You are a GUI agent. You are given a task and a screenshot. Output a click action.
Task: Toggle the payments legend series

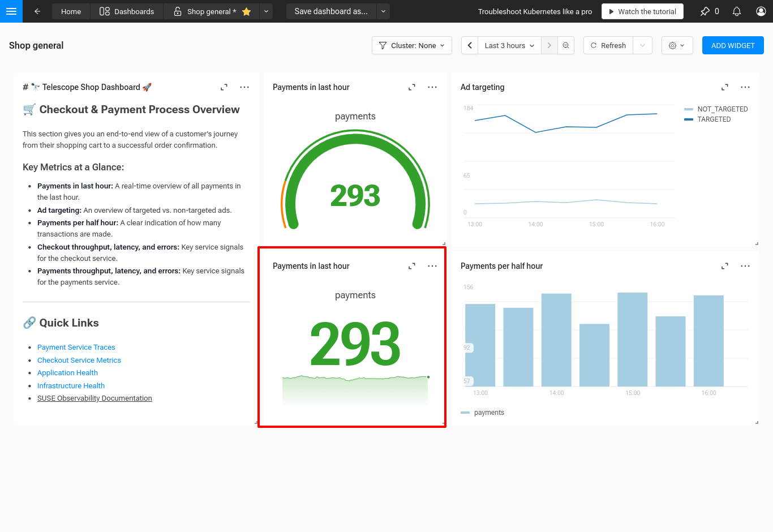pos(488,413)
